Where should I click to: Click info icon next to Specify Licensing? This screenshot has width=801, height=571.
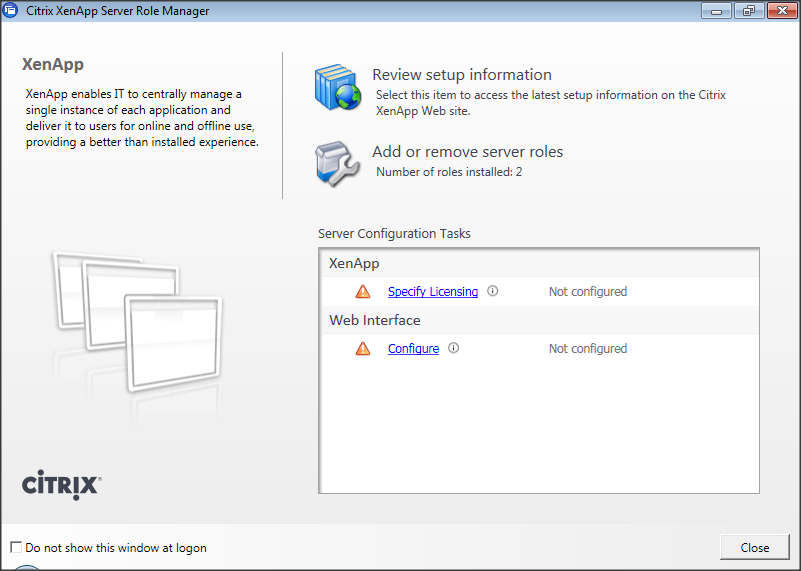coord(492,292)
